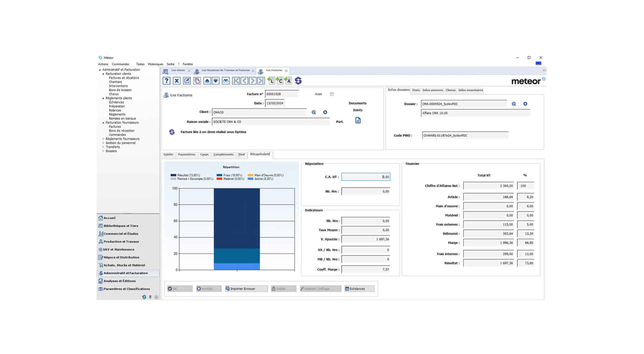
Task: Open dossier lookup magnifier icon
Action: pyautogui.click(x=514, y=104)
